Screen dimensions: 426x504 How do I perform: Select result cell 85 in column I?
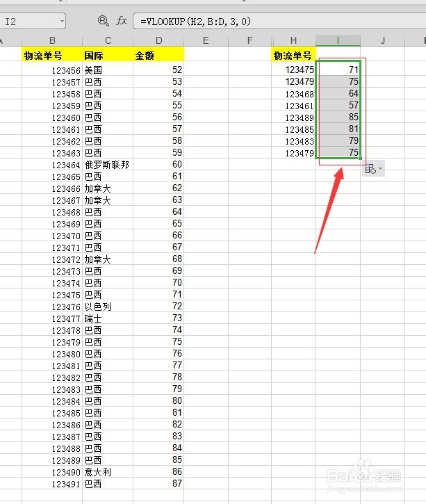338,117
